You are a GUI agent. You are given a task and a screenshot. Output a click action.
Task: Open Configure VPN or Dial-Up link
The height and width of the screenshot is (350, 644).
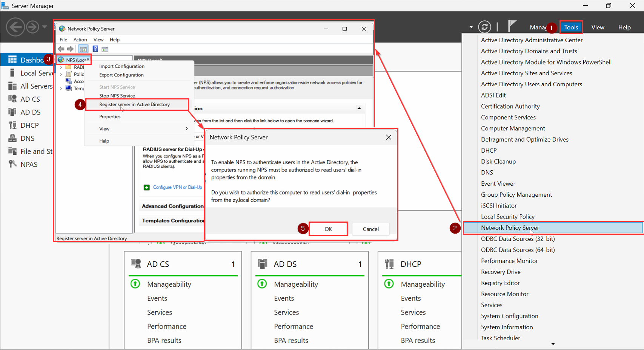point(177,187)
